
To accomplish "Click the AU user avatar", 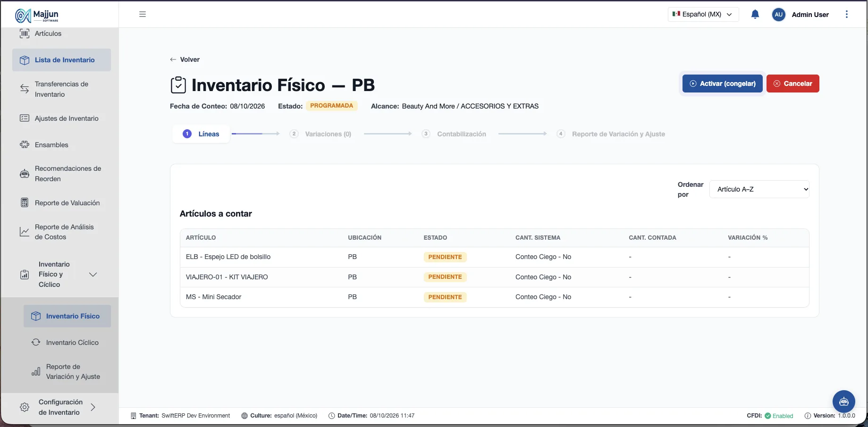I will click(x=779, y=15).
